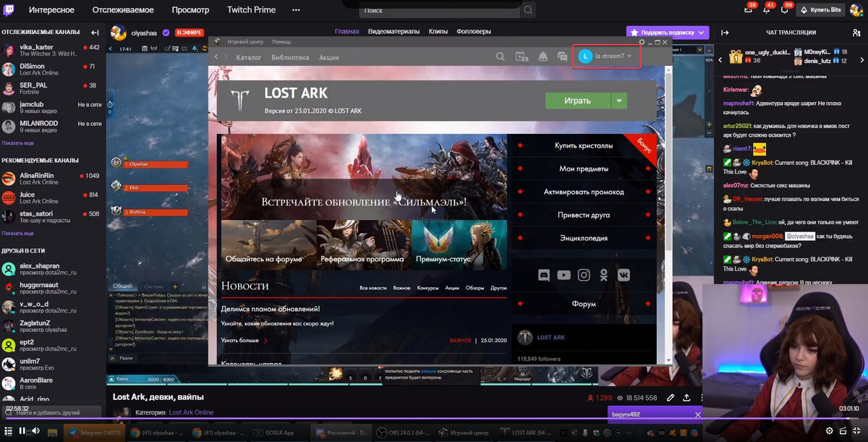Open the Discord social icon
The height and width of the screenshot is (442, 868).
tap(544, 275)
